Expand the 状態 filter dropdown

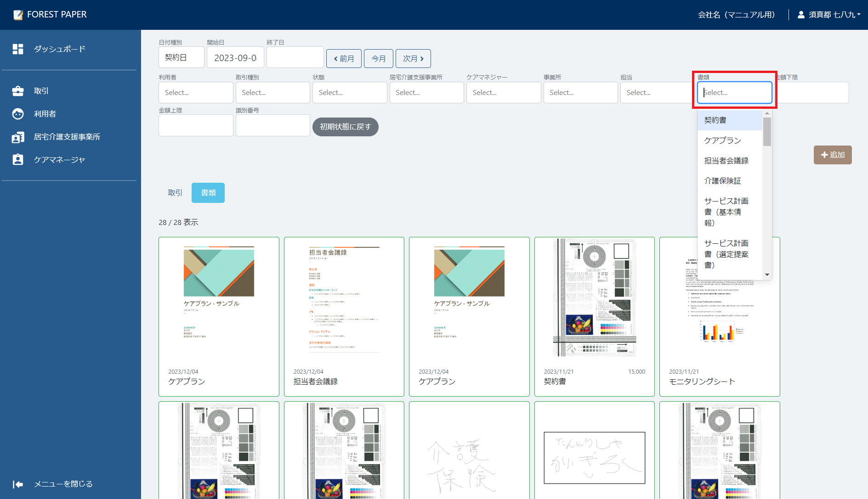tap(349, 93)
